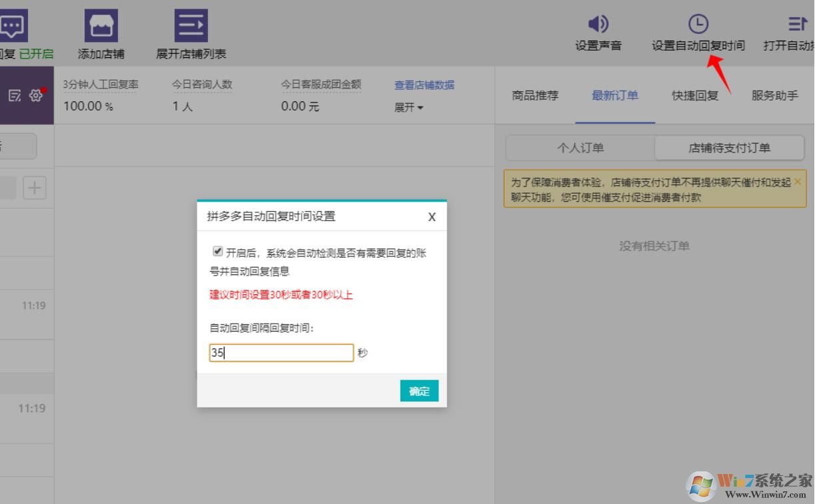Switch to the 商品推荐 tab
Viewport: 817px width, 504px height.
535,95
